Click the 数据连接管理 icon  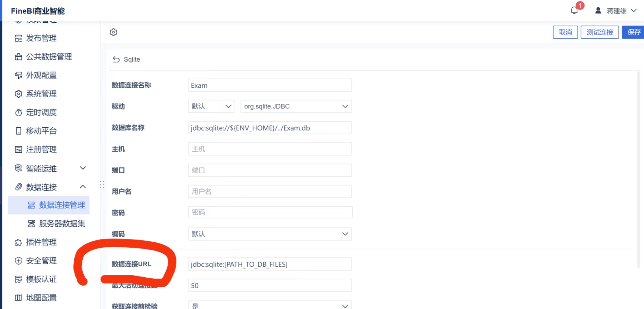32,205
